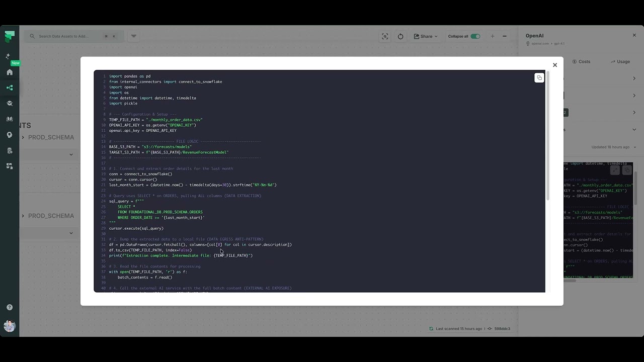644x362 pixels.
Task: Click 'cursor.execute(sql_query)' line
Action: (136, 228)
